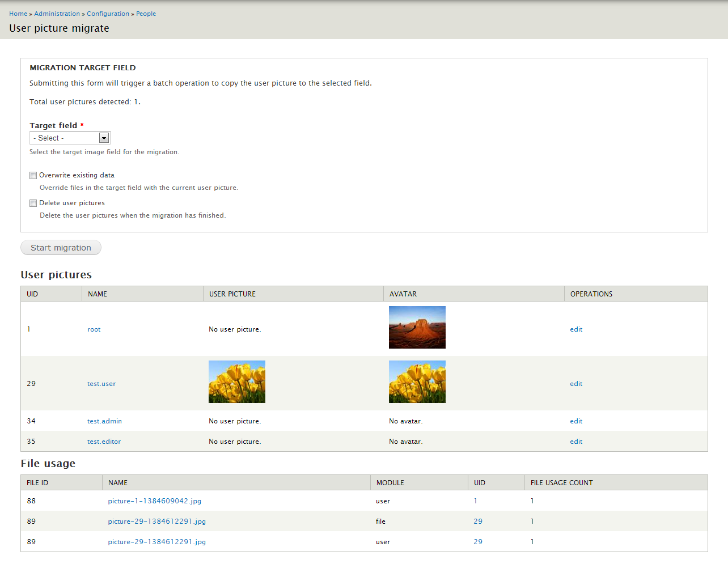Click edit for the test.editor row

tap(575, 442)
